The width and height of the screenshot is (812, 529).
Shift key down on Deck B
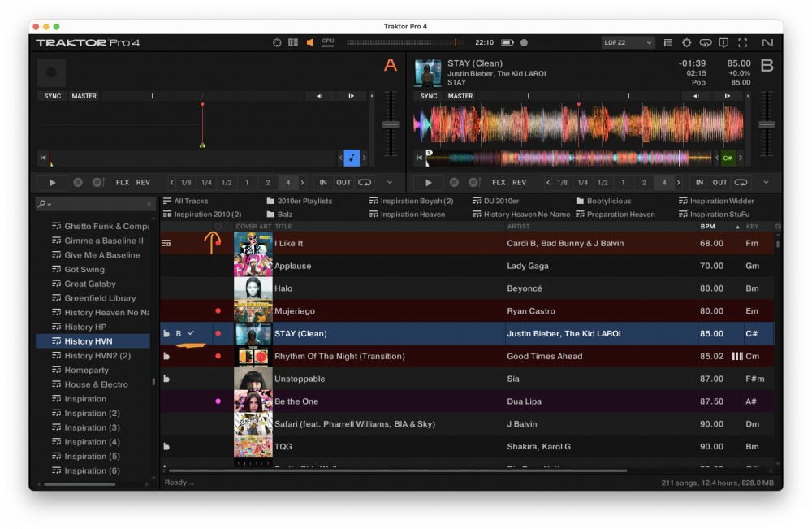pyautogui.click(x=717, y=158)
